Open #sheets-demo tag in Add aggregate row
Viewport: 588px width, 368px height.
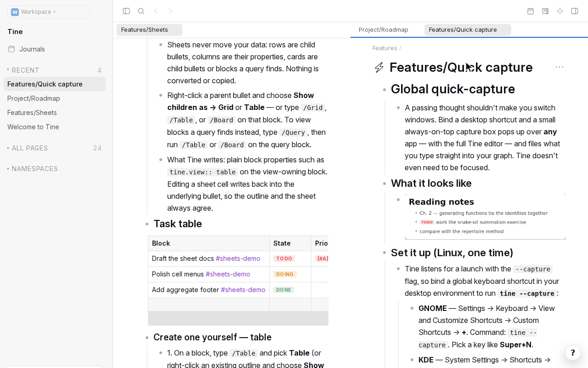pyautogui.click(x=243, y=290)
